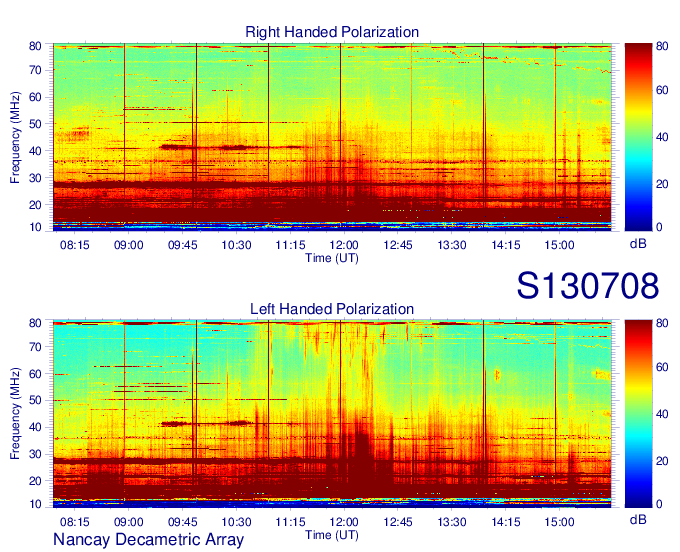Click dB label beside Right Handed colorbar
The width and height of the screenshot is (680, 552).
tap(638, 244)
